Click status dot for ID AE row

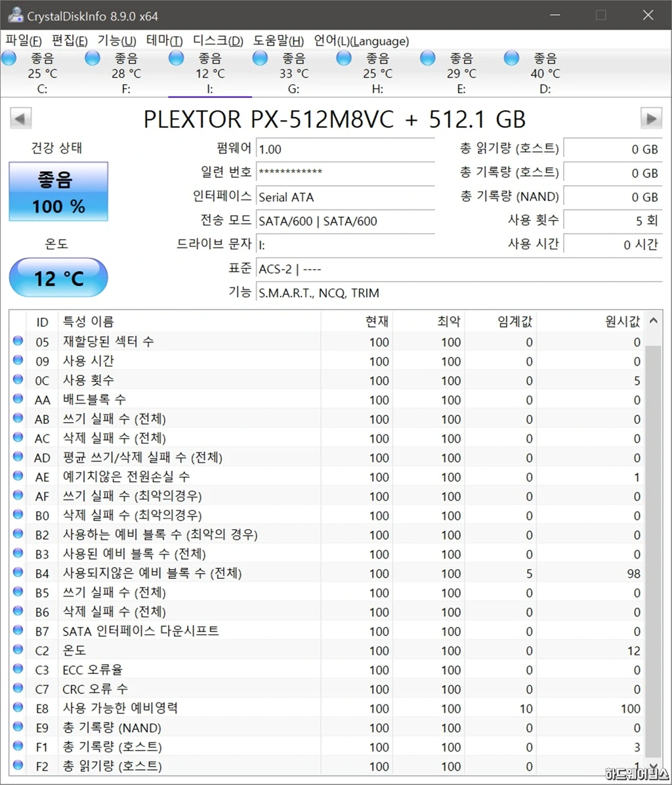click(x=18, y=476)
